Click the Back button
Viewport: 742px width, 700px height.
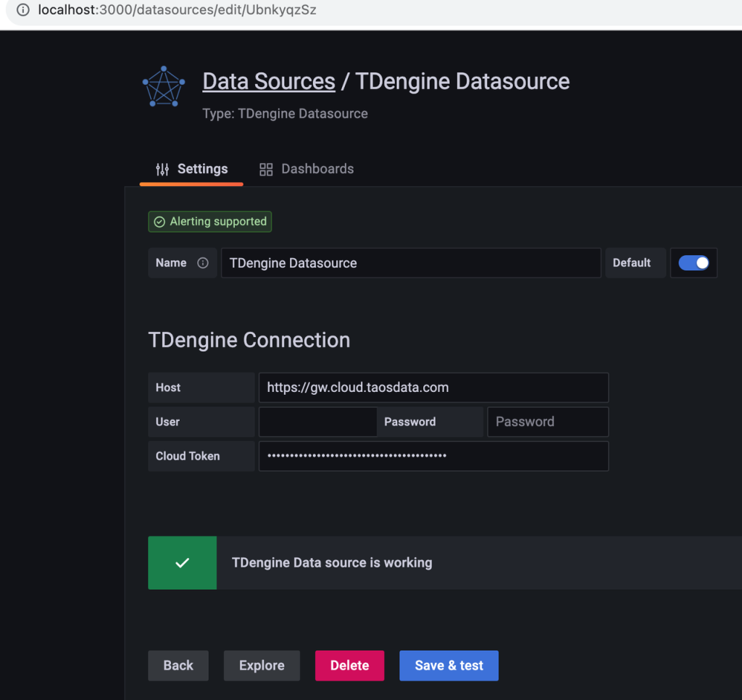[178, 665]
